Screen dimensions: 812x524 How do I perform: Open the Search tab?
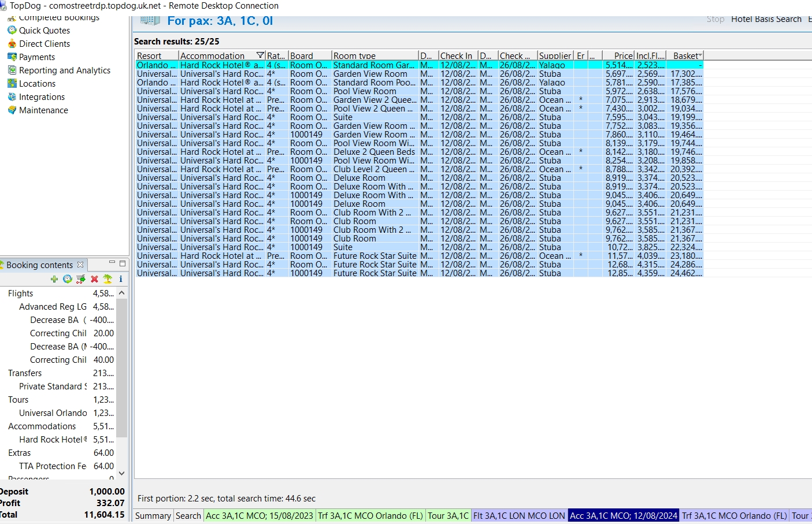pos(188,516)
